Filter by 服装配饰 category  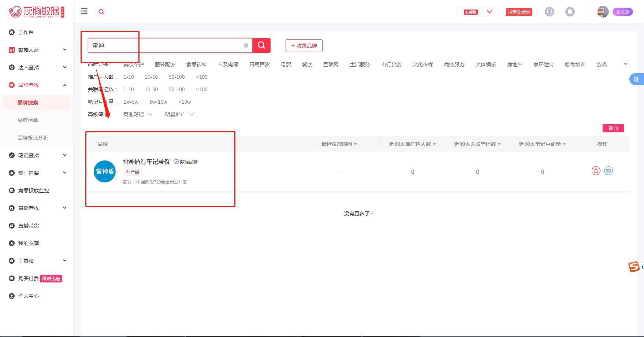coord(165,64)
